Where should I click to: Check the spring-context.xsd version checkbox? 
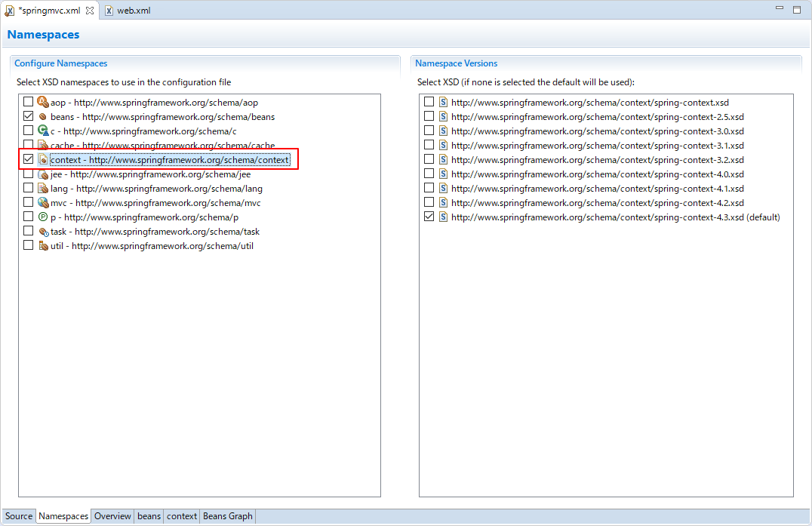point(429,102)
